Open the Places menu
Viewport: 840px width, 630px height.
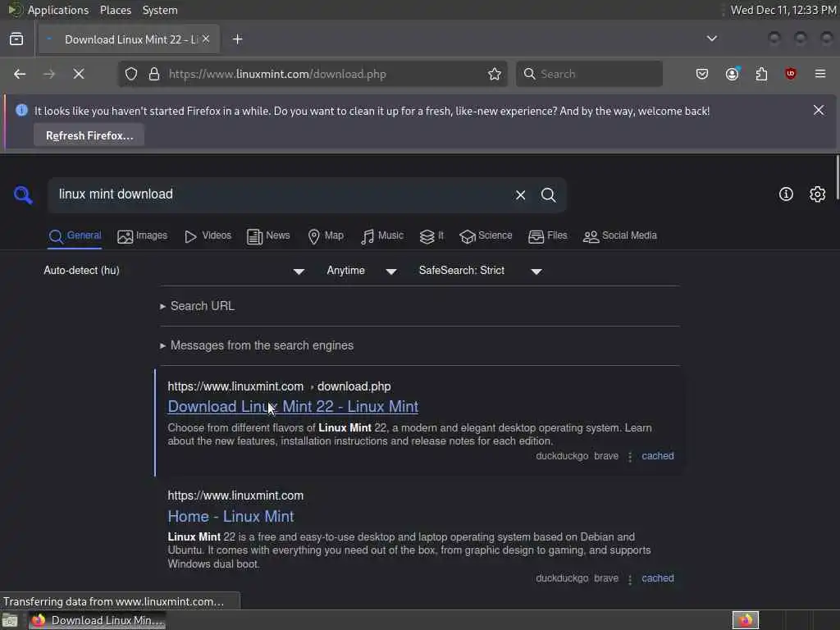pyautogui.click(x=116, y=10)
